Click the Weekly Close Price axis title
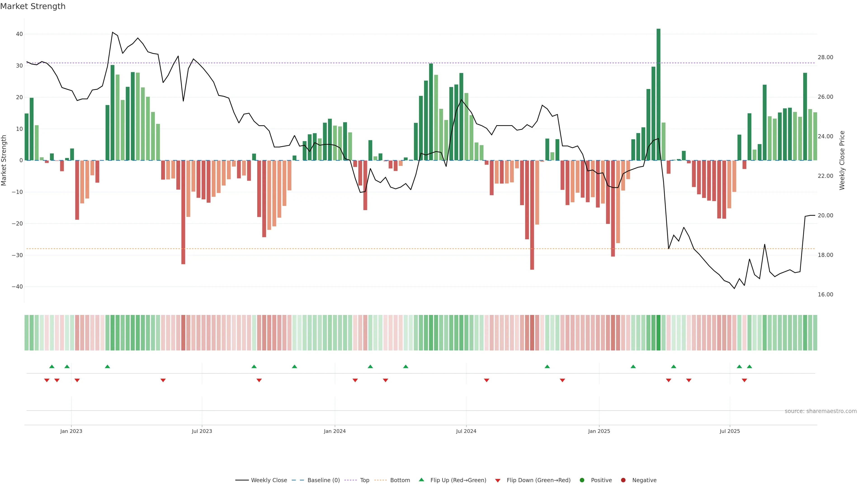This screenshot has width=868, height=488. point(842,160)
